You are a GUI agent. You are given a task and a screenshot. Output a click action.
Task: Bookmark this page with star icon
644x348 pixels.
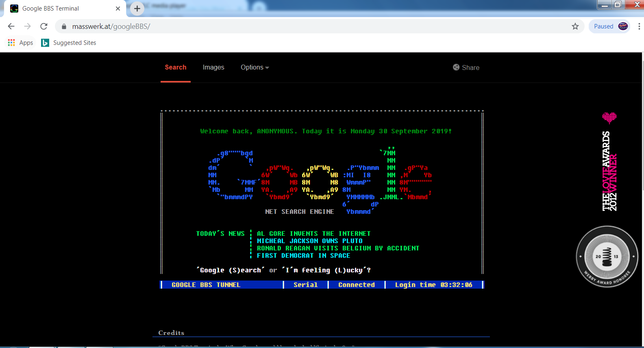point(575,26)
